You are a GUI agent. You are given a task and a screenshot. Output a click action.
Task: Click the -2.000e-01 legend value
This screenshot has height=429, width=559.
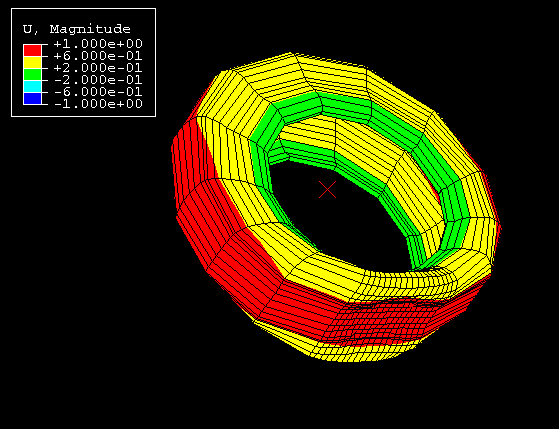[x=98, y=80]
